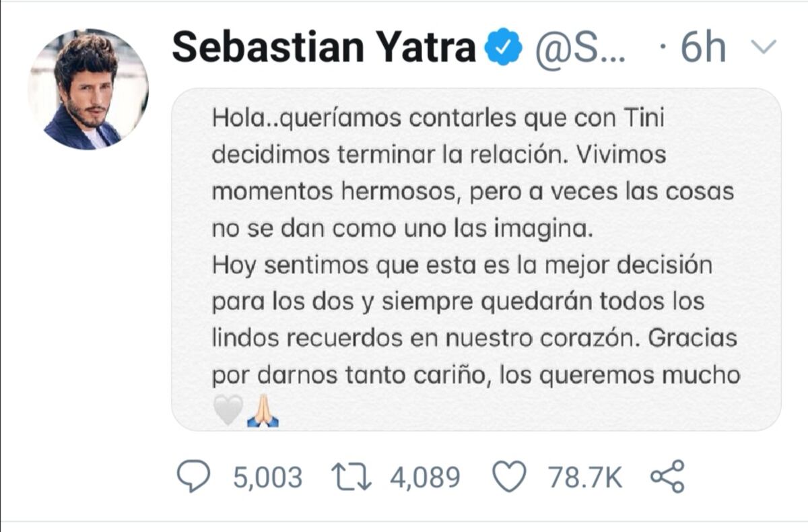The image size is (808, 532).
Task: Click the word "Hoy" in the statement
Action: coord(234,265)
